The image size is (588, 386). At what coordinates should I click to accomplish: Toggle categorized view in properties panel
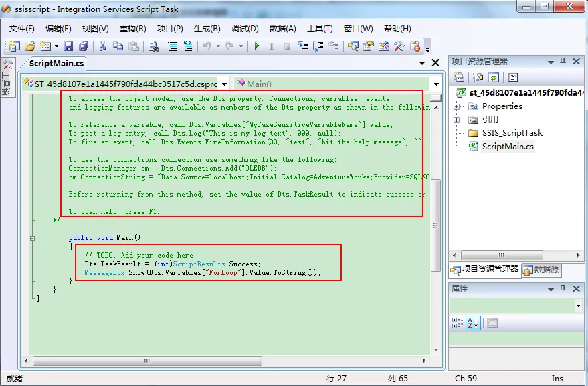458,323
